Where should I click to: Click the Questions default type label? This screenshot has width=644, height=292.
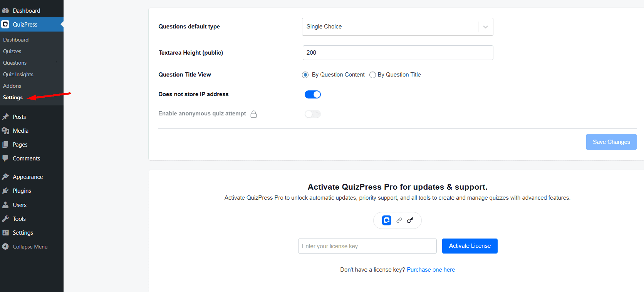(189, 27)
